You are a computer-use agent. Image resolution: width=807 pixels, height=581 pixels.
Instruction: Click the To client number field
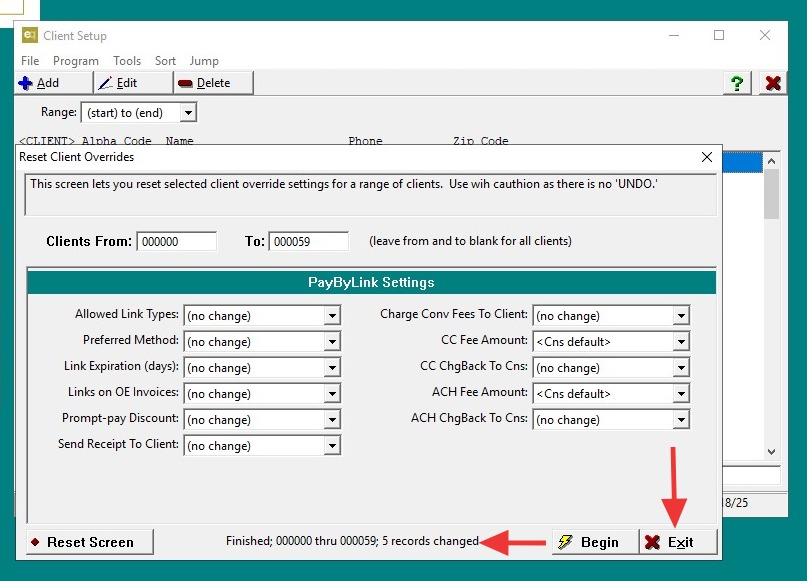309,241
